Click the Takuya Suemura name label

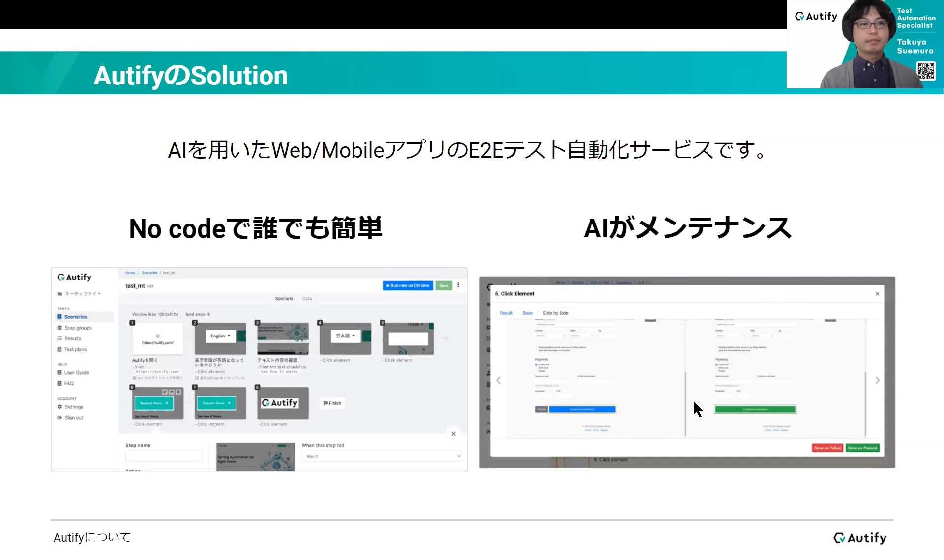pyautogui.click(x=915, y=46)
